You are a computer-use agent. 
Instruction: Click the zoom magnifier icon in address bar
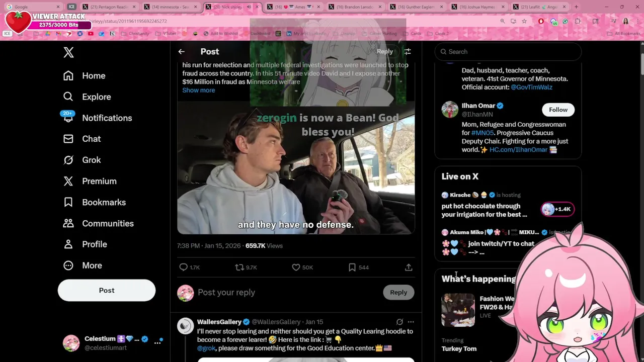[502, 21]
